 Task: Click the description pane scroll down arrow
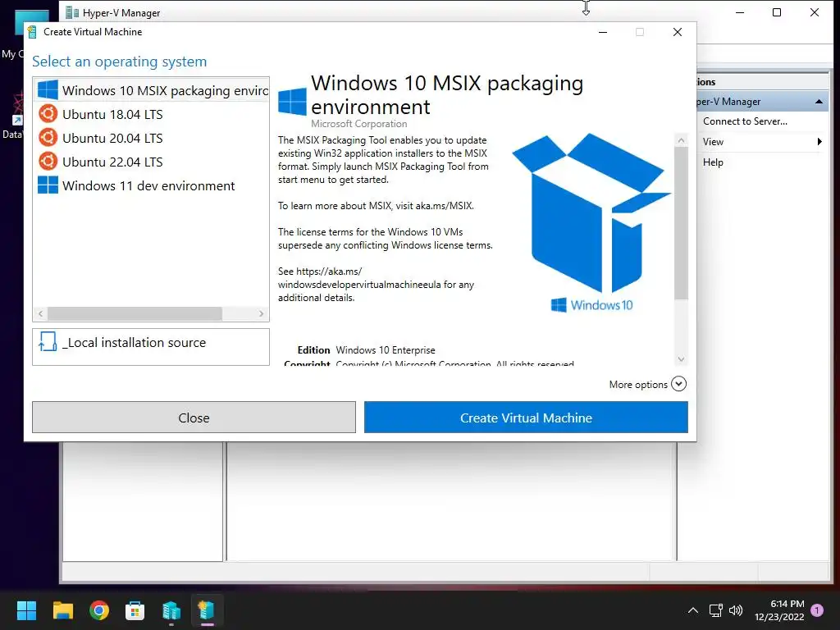tap(681, 359)
